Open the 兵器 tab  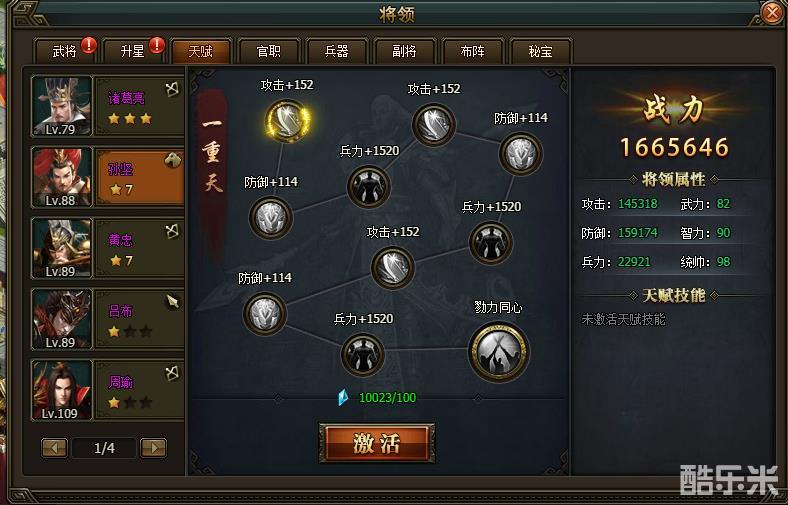click(336, 51)
